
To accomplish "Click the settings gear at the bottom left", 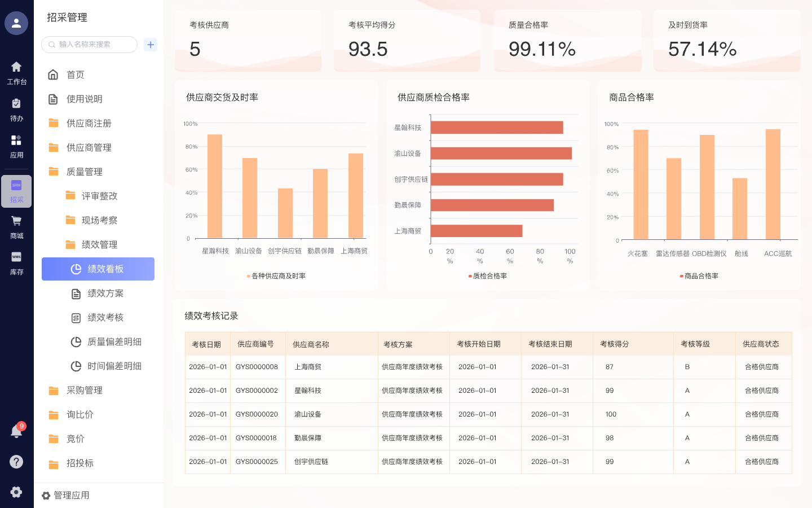I will 16,492.
